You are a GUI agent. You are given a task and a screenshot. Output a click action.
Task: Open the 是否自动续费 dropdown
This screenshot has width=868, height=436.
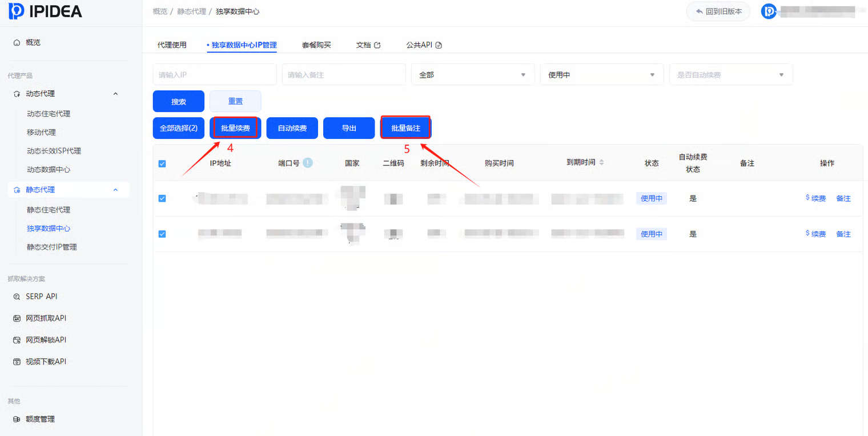click(730, 75)
